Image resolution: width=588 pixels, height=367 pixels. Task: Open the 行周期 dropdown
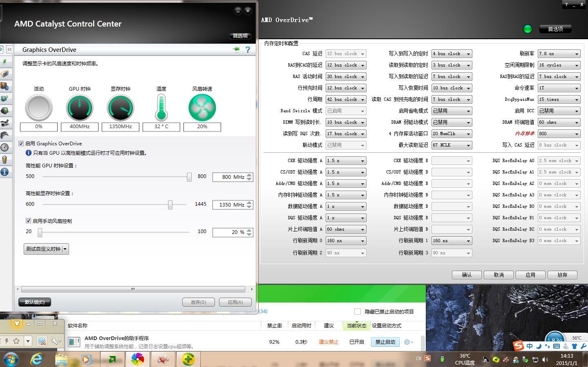click(346, 100)
